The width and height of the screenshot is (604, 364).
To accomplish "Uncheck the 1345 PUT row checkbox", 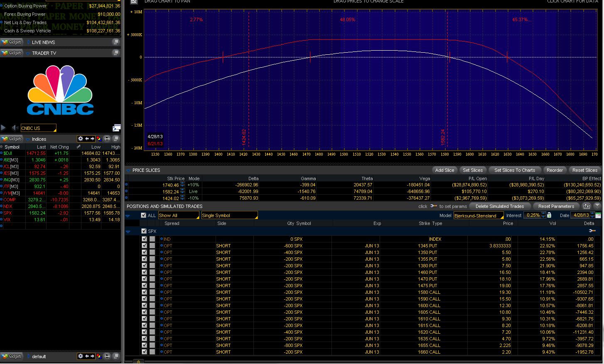I will click(x=145, y=246).
